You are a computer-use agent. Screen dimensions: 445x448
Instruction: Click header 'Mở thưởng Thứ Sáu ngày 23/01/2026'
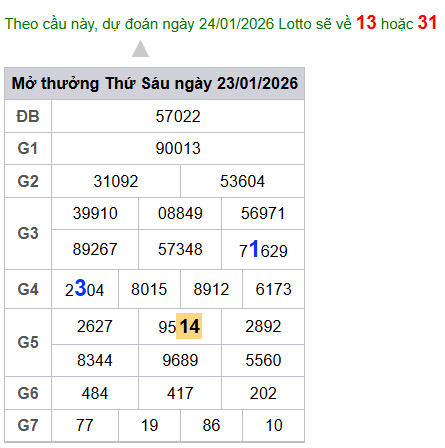(155, 83)
